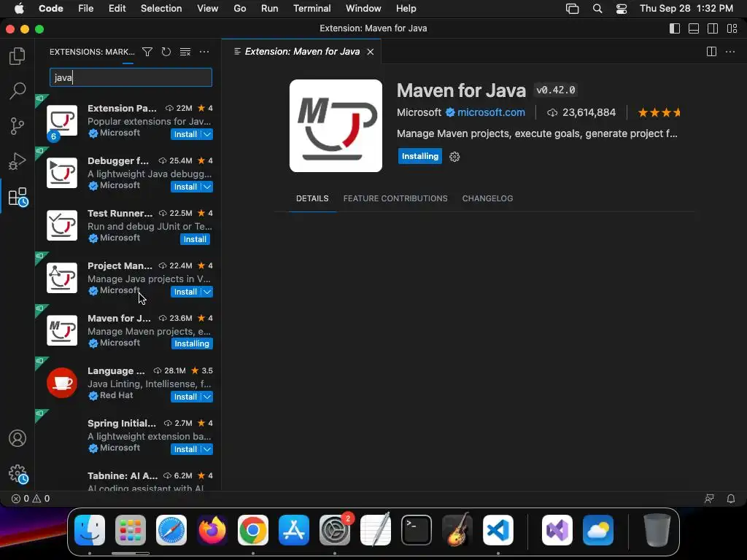Open the Accounts menu icon

coord(18,438)
